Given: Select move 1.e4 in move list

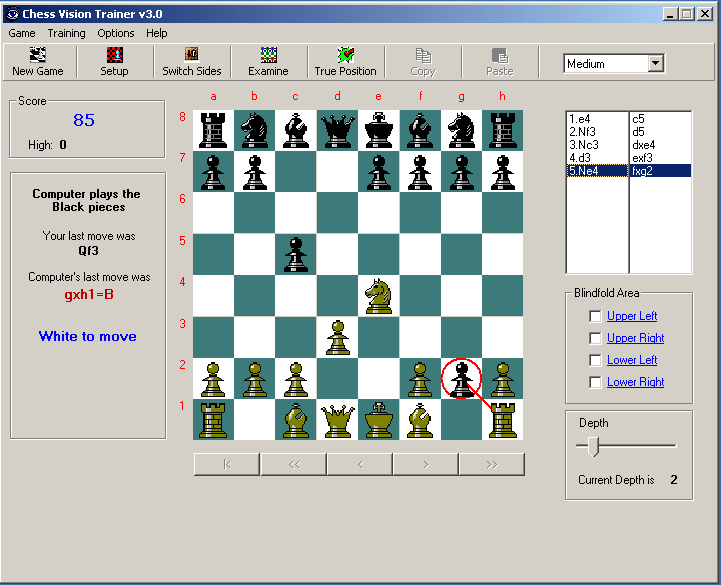Looking at the screenshot, I should click(597, 119).
